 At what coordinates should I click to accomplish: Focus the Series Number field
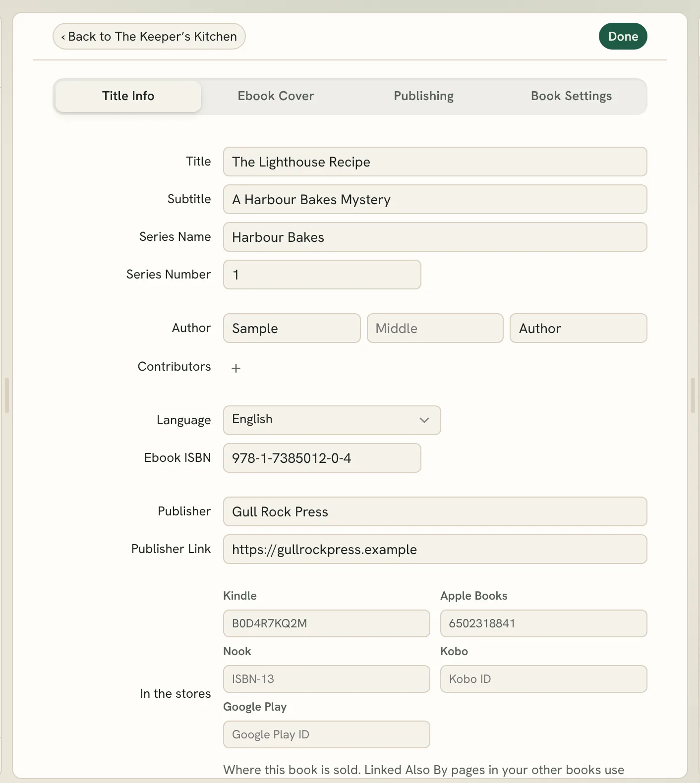pyautogui.click(x=322, y=275)
